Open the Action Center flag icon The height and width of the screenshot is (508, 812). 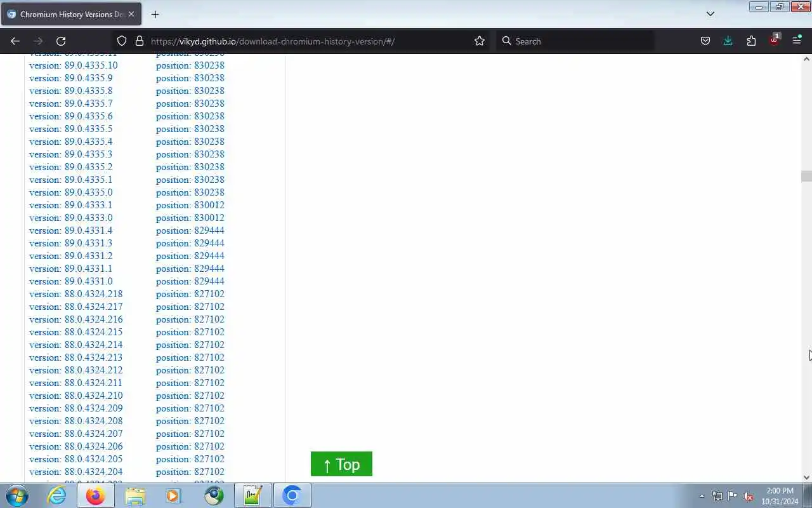point(732,496)
